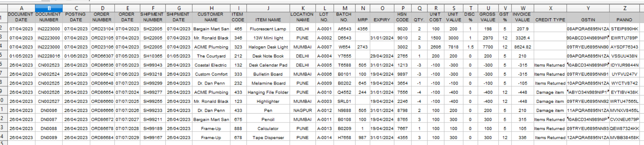Select document number CN002527
Viewport: 644px width, 145px height.
pyautogui.click(x=49, y=101)
